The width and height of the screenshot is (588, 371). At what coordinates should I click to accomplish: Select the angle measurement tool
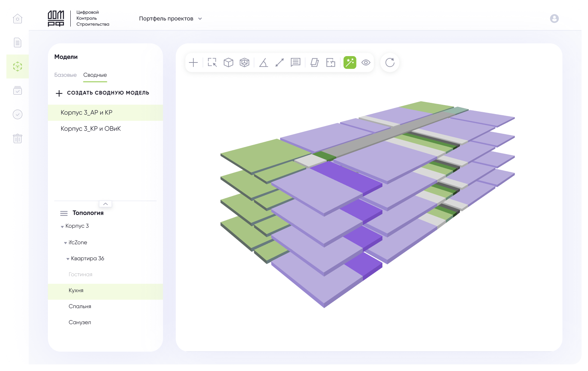coord(263,62)
